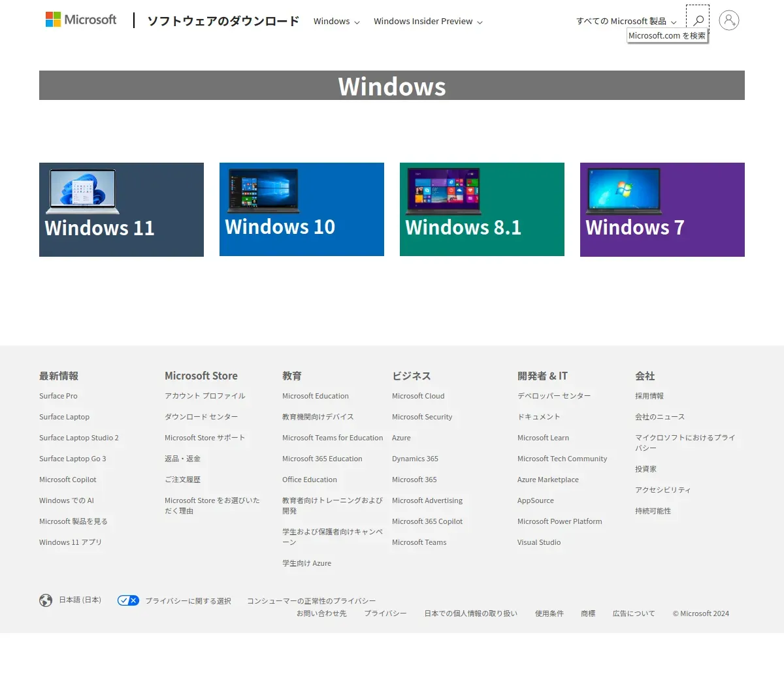
Task: Open Azure link under ビジネス
Action: tap(401, 438)
